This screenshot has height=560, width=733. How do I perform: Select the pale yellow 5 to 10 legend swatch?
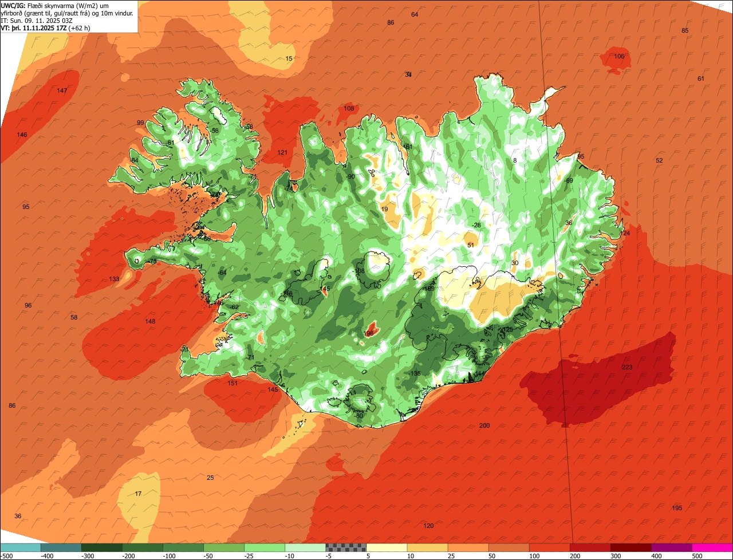(x=387, y=547)
